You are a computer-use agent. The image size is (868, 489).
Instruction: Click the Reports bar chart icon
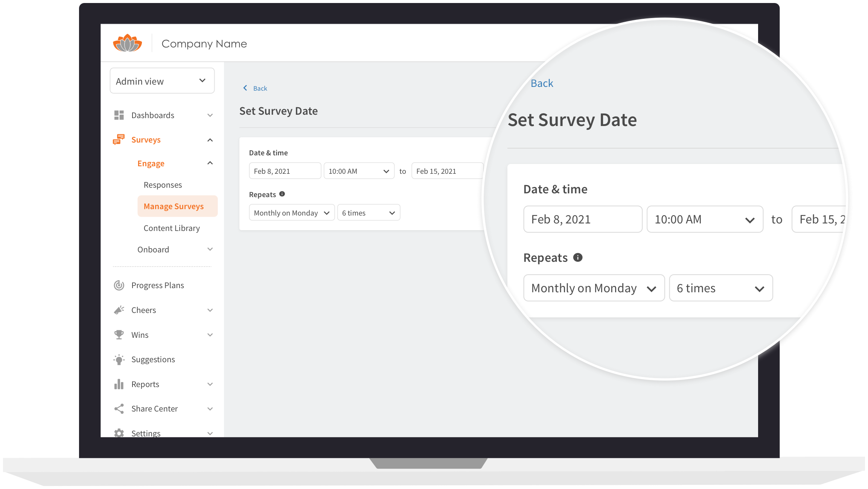click(119, 384)
